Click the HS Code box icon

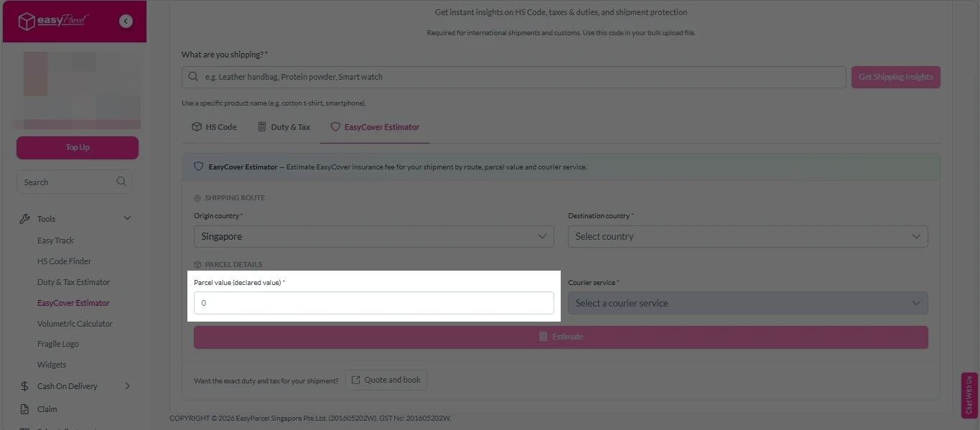click(196, 127)
